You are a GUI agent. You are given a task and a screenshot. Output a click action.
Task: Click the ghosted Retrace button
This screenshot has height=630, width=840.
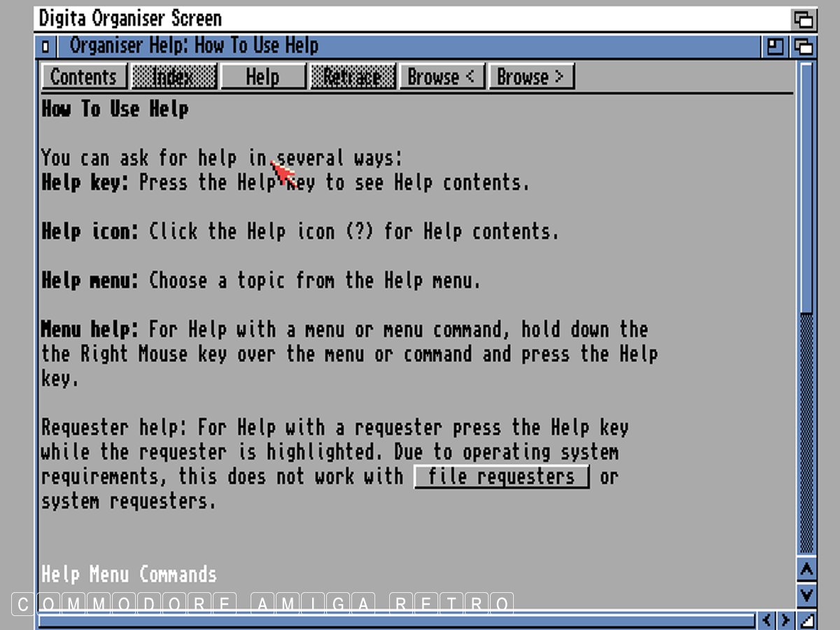[x=352, y=77]
